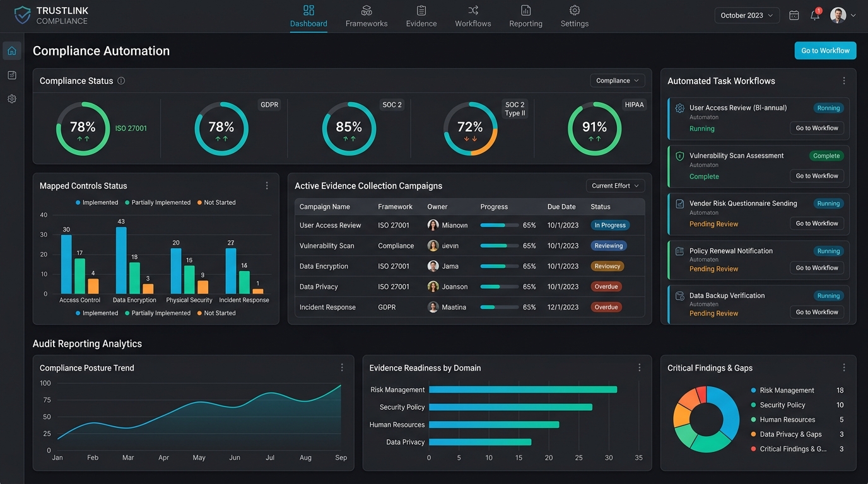
Task: Expand the user account chevron
Action: 853,16
